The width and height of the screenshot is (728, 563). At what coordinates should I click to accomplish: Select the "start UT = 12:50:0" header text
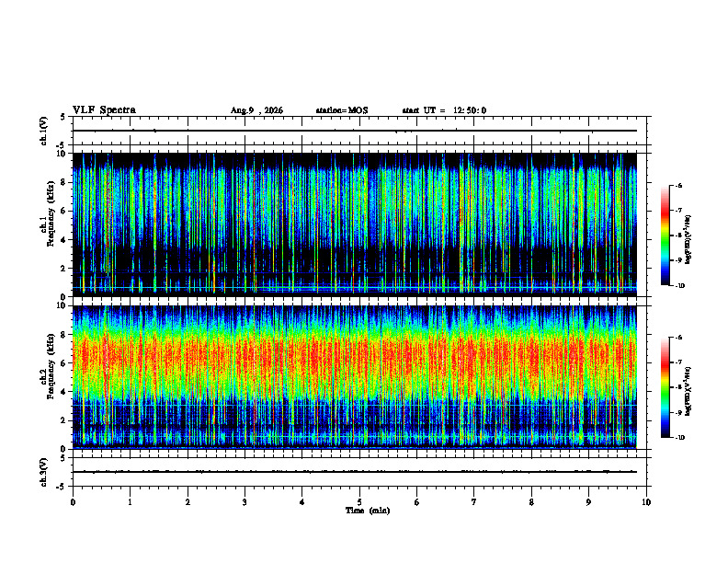pyautogui.click(x=444, y=110)
